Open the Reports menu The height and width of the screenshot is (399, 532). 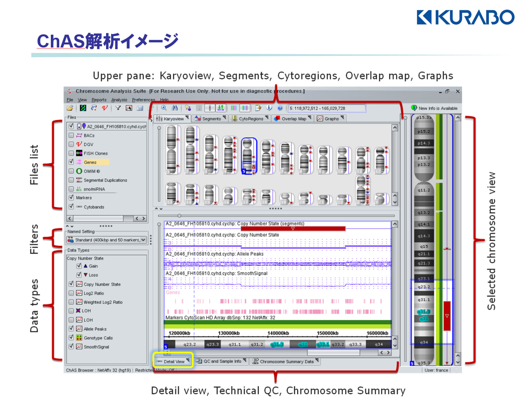(x=99, y=100)
